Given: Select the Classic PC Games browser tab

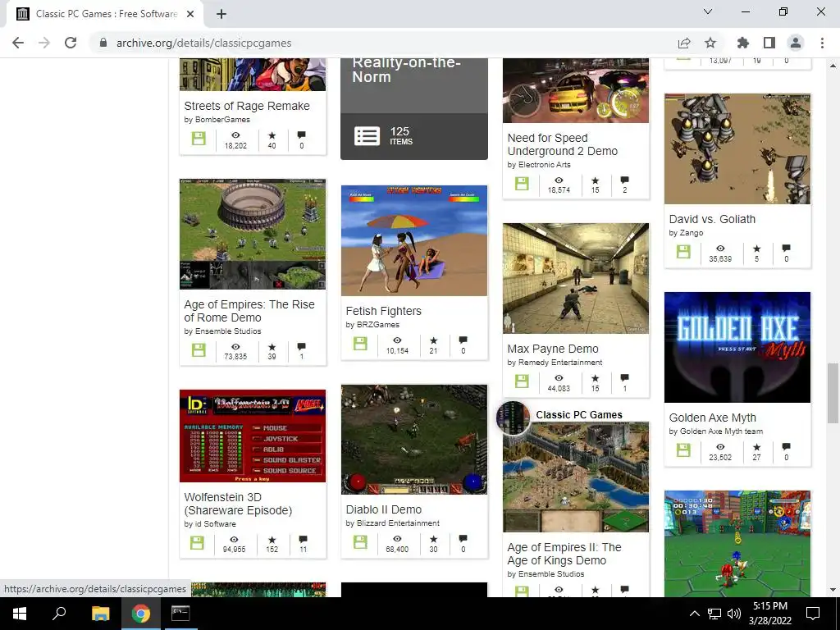Looking at the screenshot, I should point(105,14).
